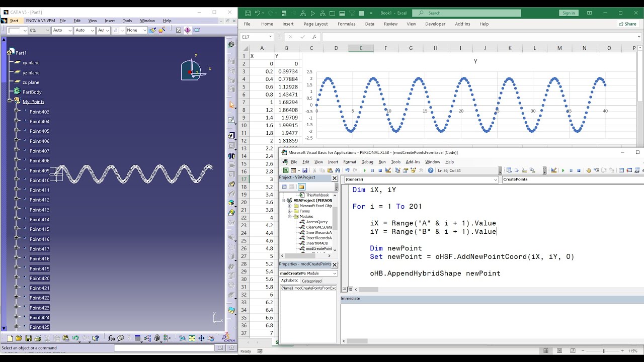Run macro with green play icon

(364, 170)
